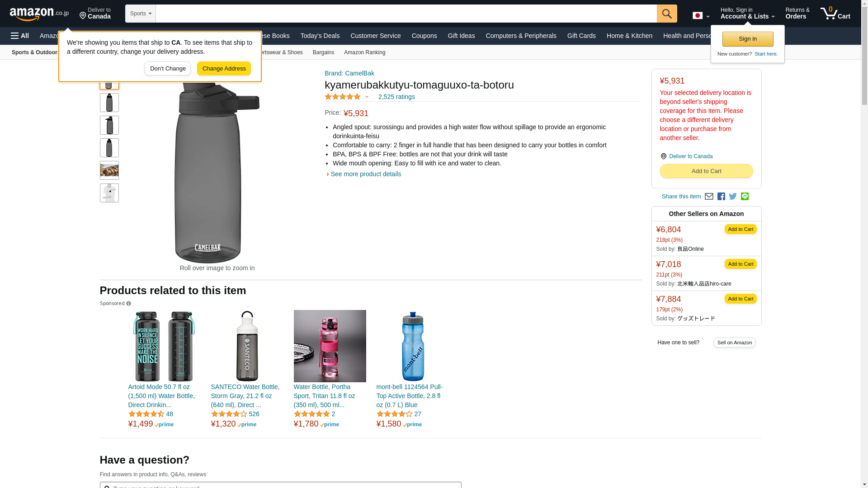
Task: Open the Sports search category dropdown
Action: [141, 14]
